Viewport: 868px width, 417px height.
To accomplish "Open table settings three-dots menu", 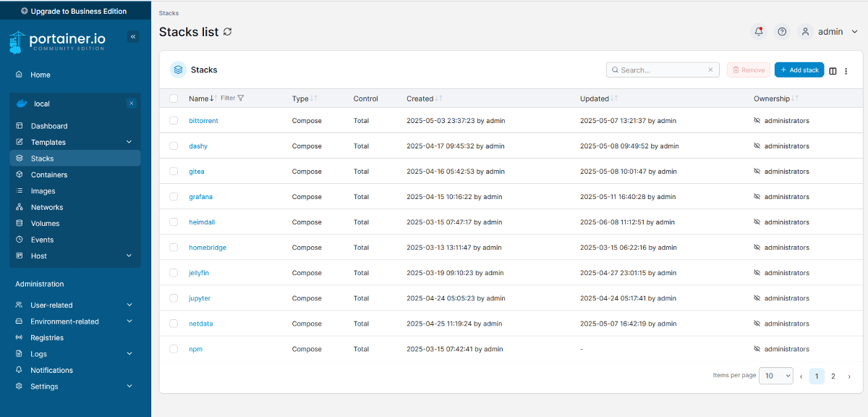I will coord(846,71).
